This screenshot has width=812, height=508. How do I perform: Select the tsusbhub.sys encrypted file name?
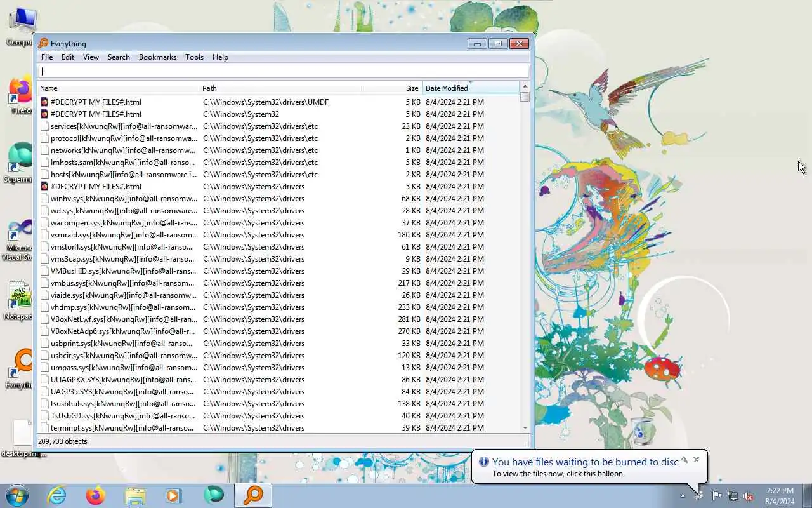123,403
